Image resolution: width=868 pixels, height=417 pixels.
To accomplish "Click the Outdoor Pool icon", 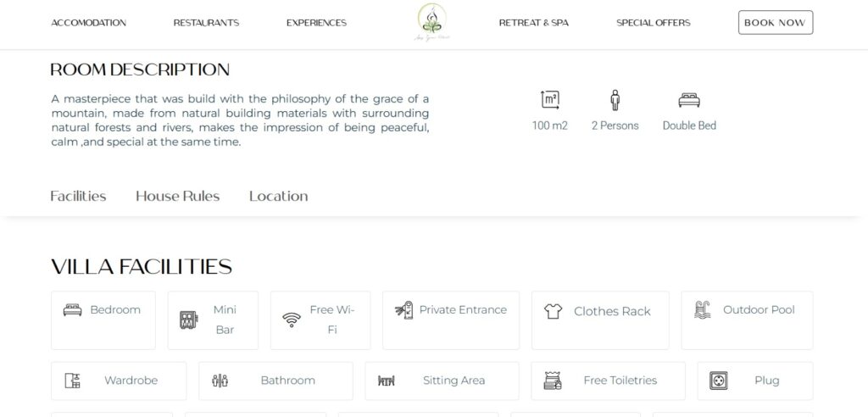I will [702, 310].
